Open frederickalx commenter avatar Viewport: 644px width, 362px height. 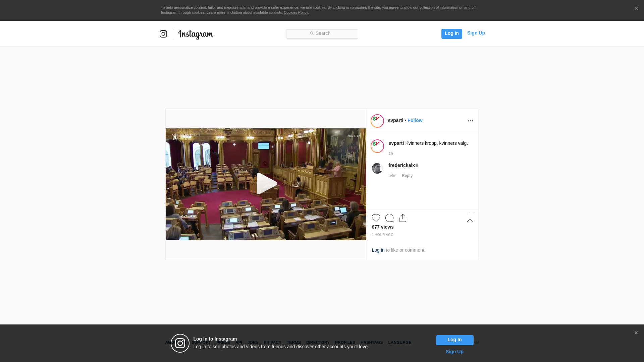[377, 168]
